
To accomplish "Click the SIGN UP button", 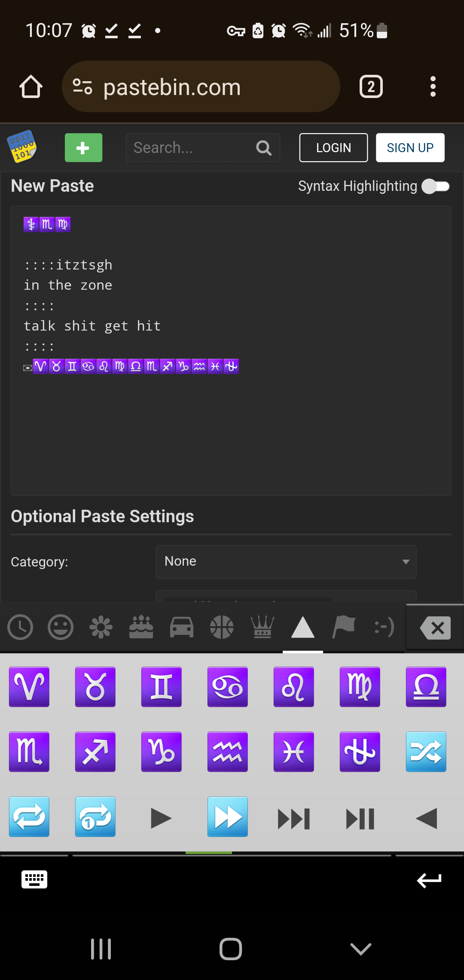I will pos(410,148).
